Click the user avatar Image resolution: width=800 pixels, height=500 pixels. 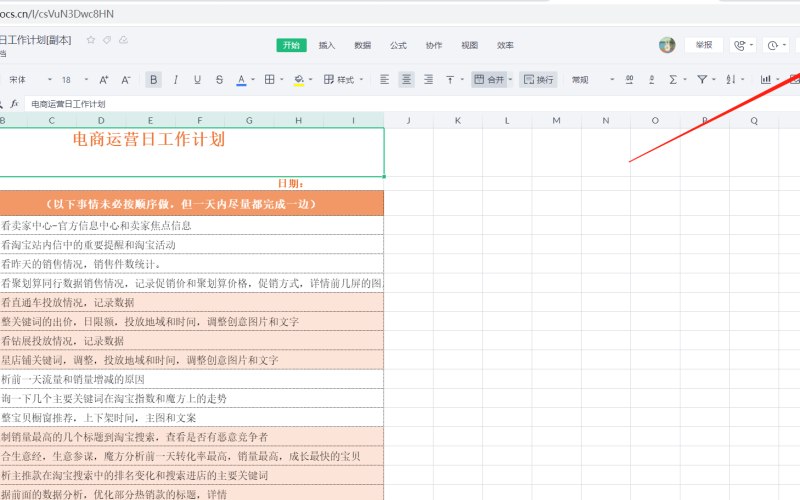[x=667, y=45]
